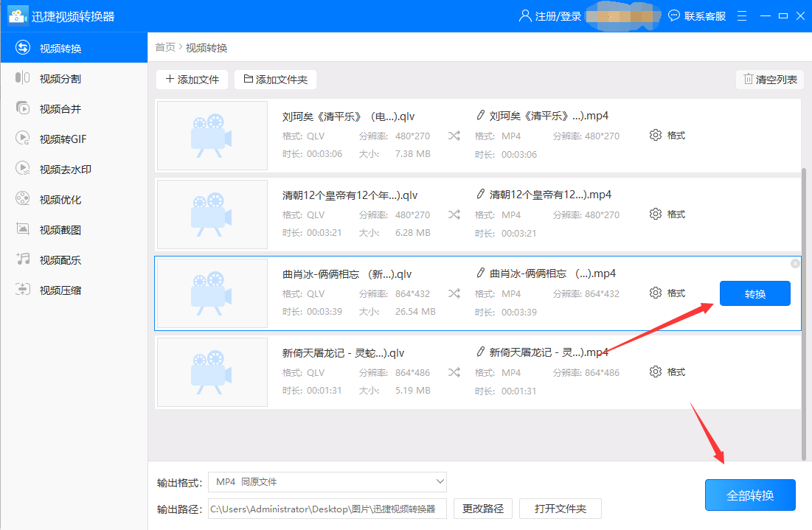
Task: Click the convert arrows icon for 曲肖冰-俩俩相忘
Action: coord(454,293)
